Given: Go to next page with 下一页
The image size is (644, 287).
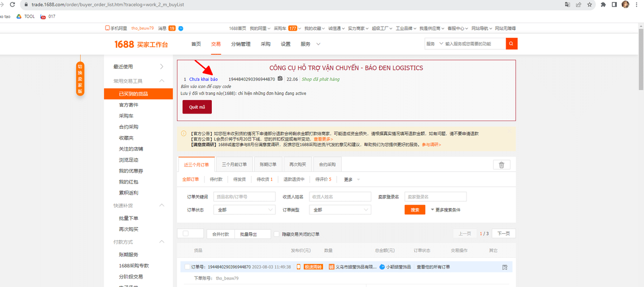Looking at the screenshot, I should [x=504, y=234].
